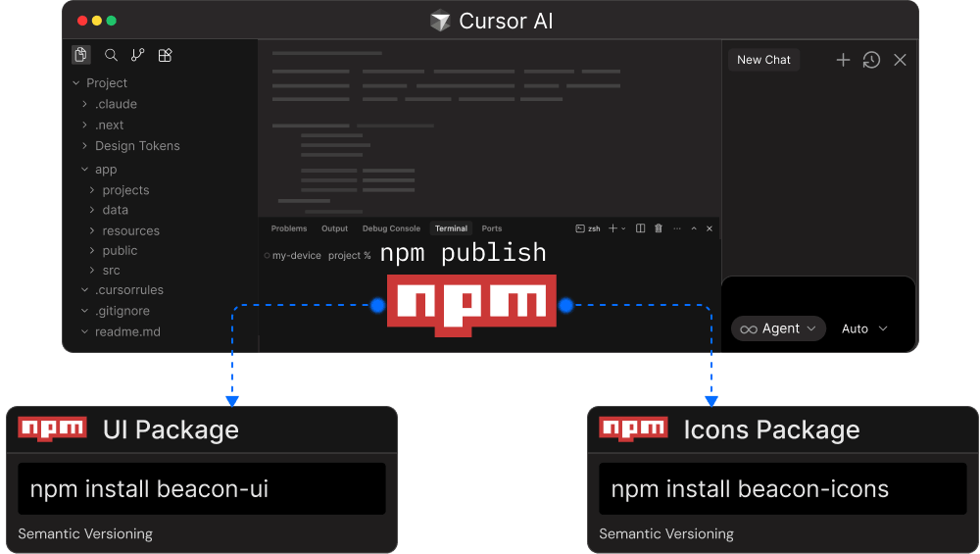Show chat history with clock icon
980x554 pixels.
[871, 60]
